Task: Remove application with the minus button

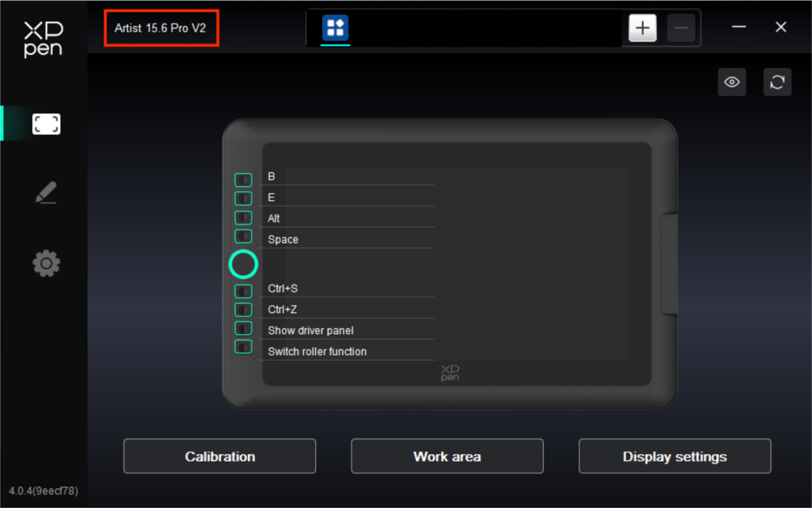Action: click(x=681, y=28)
